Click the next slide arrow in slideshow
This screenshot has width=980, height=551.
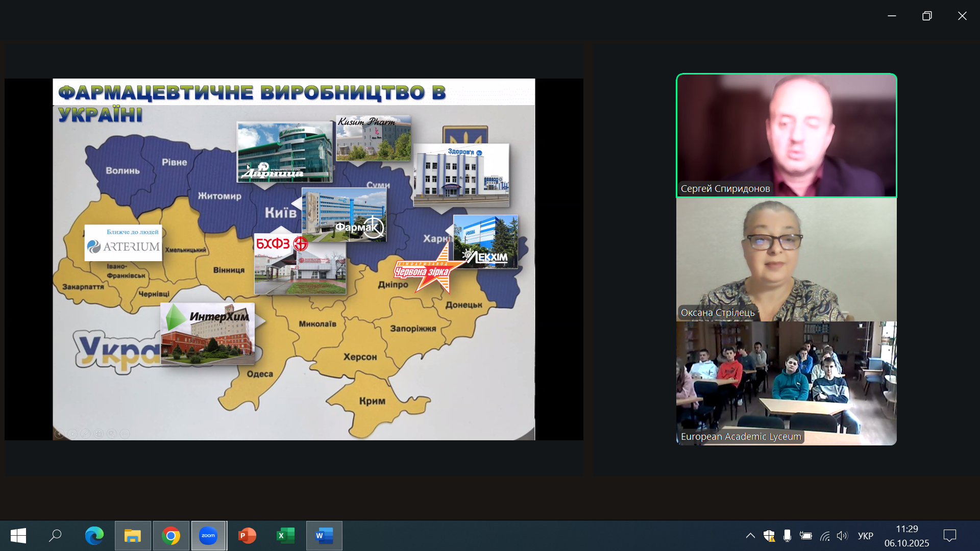pos(72,434)
